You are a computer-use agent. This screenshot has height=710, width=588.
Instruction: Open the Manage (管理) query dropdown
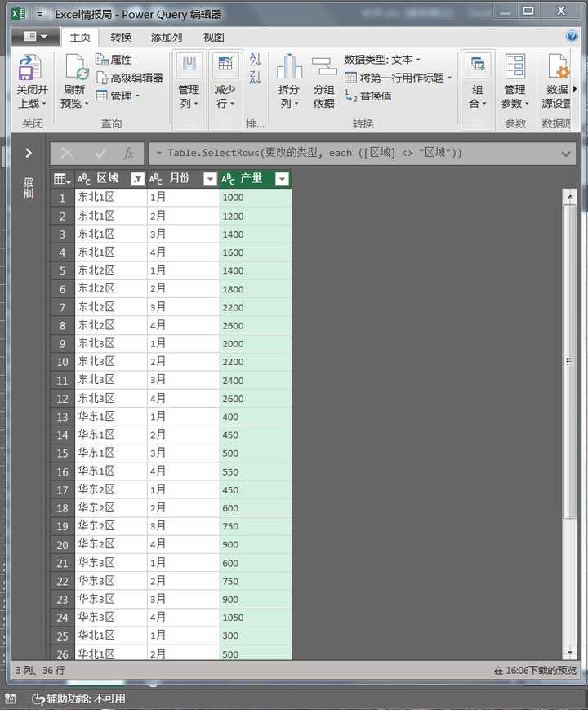pos(118,96)
